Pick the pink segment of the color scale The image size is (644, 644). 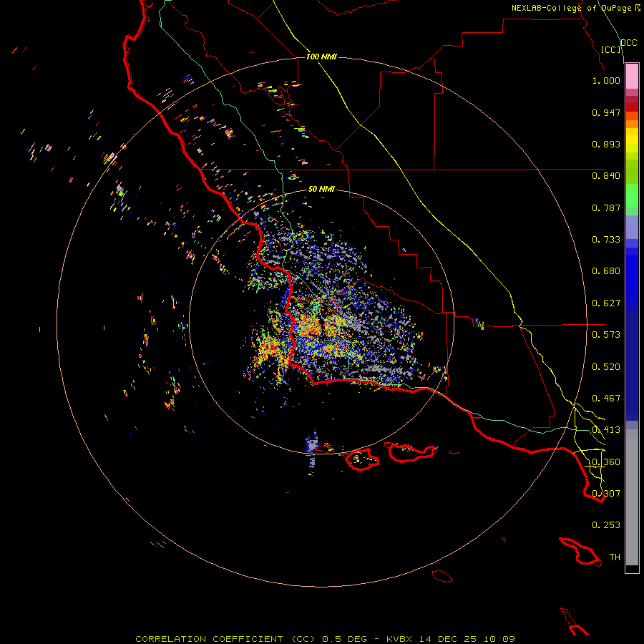pyautogui.click(x=632, y=77)
